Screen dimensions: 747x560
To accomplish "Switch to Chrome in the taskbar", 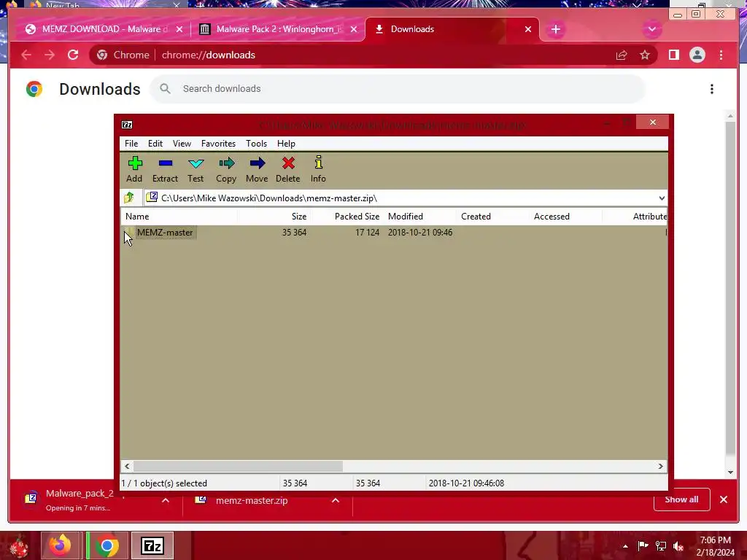I will [107, 545].
